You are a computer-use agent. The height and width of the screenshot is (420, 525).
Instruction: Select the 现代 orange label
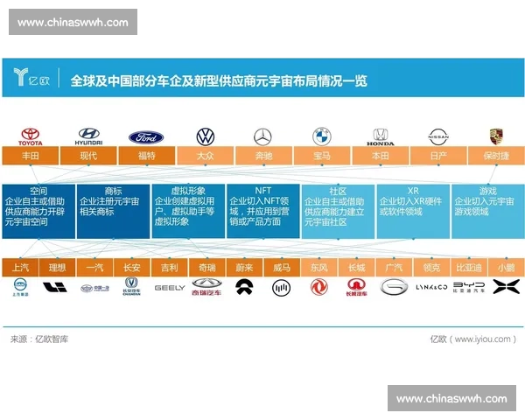pyautogui.click(x=88, y=156)
